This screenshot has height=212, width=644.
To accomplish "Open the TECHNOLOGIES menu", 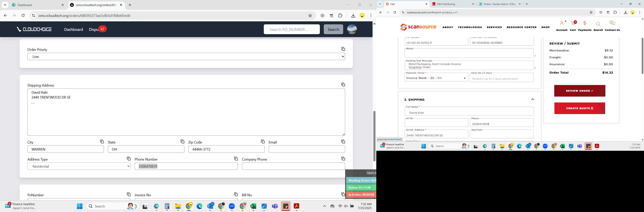I will [470, 27].
